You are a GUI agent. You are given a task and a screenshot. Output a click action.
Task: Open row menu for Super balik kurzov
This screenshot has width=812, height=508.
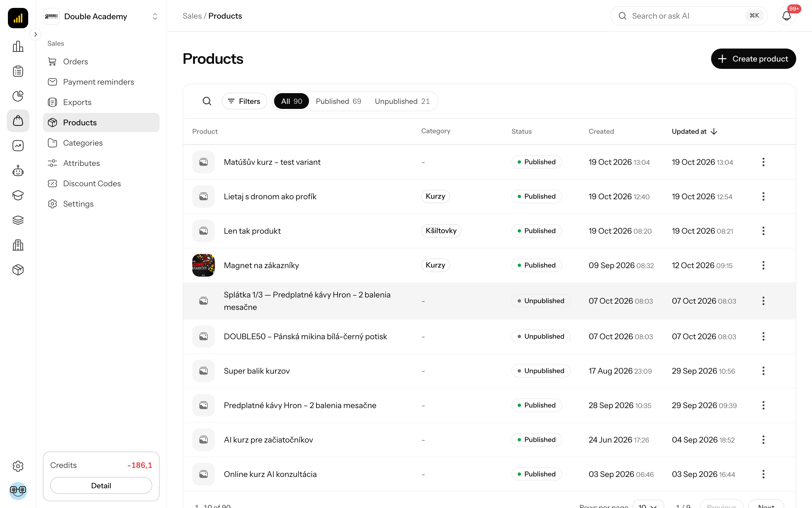[x=763, y=371]
